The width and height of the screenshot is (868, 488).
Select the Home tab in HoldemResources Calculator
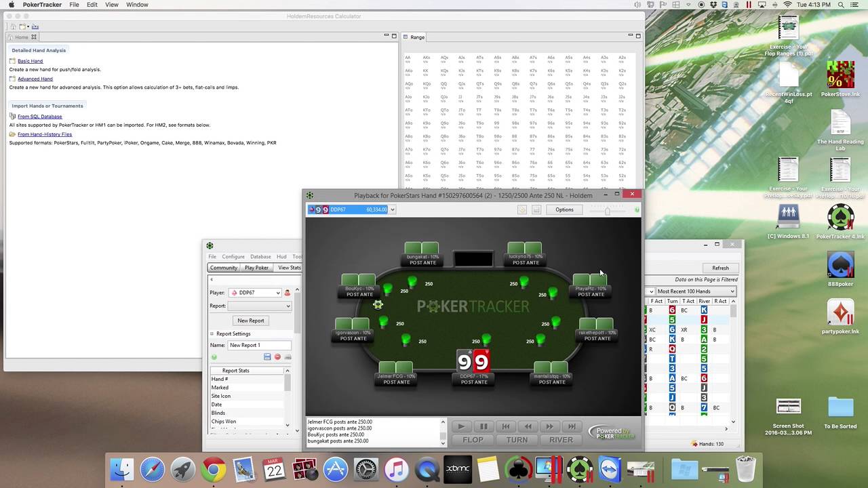(22, 37)
